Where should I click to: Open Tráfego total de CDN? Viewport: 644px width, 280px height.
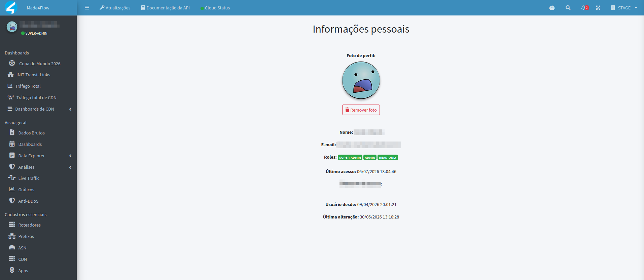[36, 97]
